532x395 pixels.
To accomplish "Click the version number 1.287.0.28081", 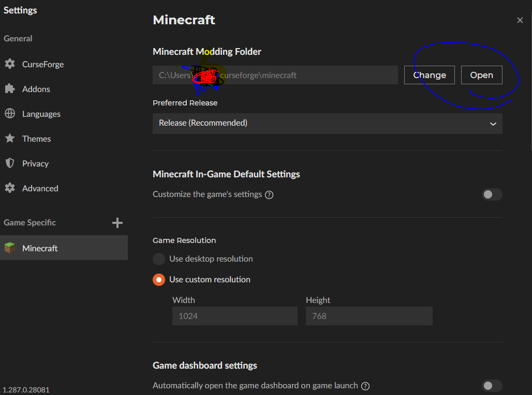I will point(26,390).
